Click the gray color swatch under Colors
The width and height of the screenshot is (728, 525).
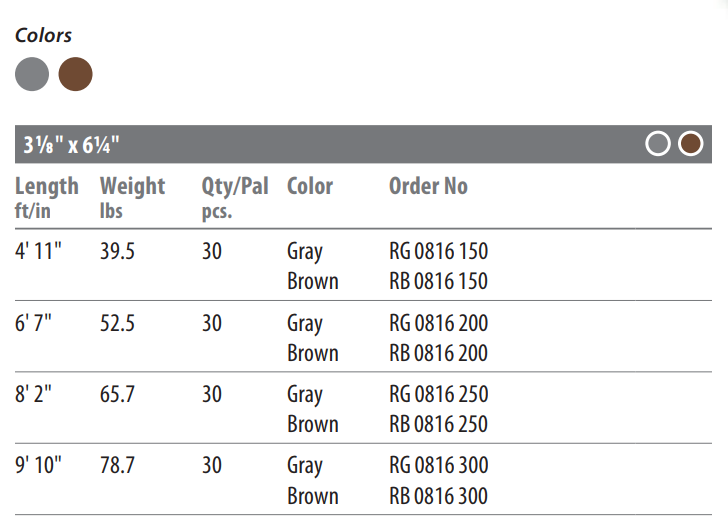(x=32, y=74)
